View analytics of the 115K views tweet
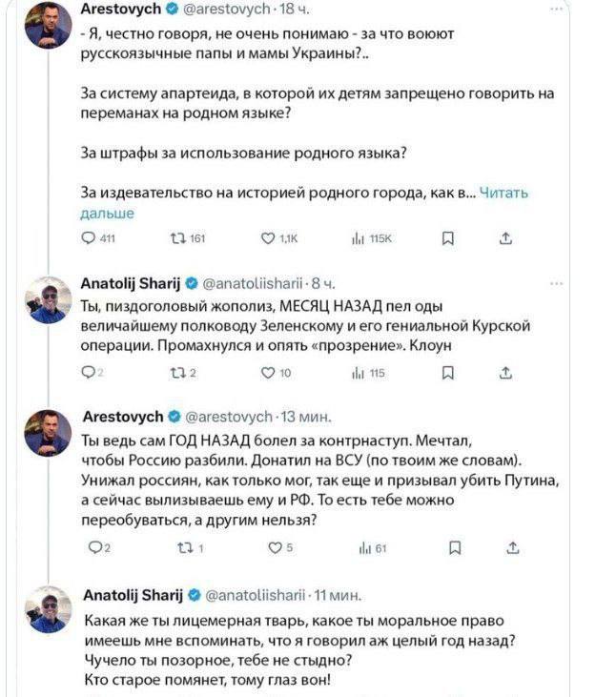 pyautogui.click(x=358, y=239)
